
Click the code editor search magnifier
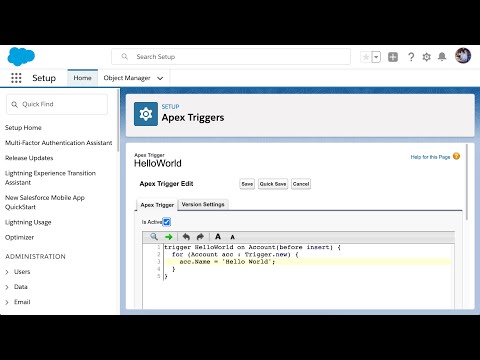(154, 237)
